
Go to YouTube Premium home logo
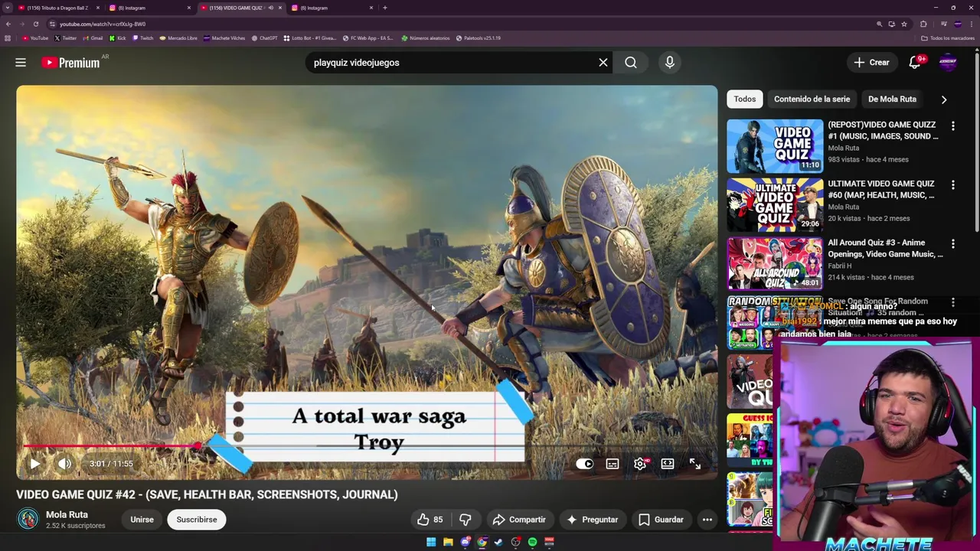[x=70, y=63]
